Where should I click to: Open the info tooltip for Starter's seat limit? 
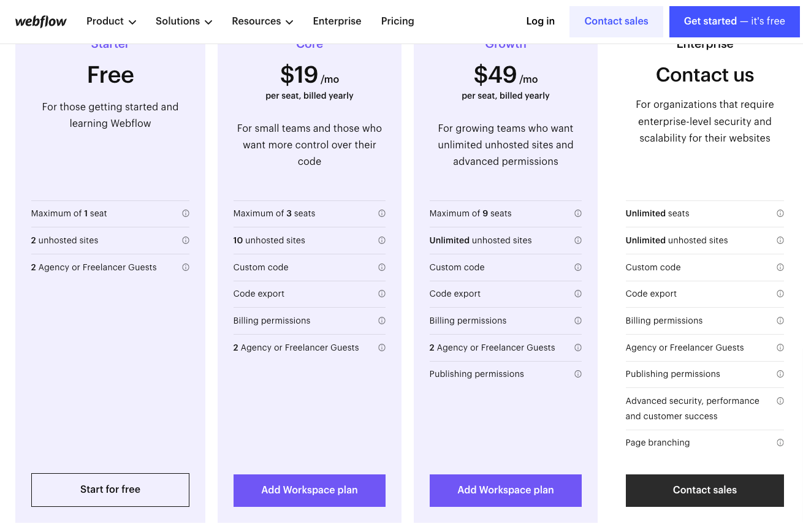(186, 213)
